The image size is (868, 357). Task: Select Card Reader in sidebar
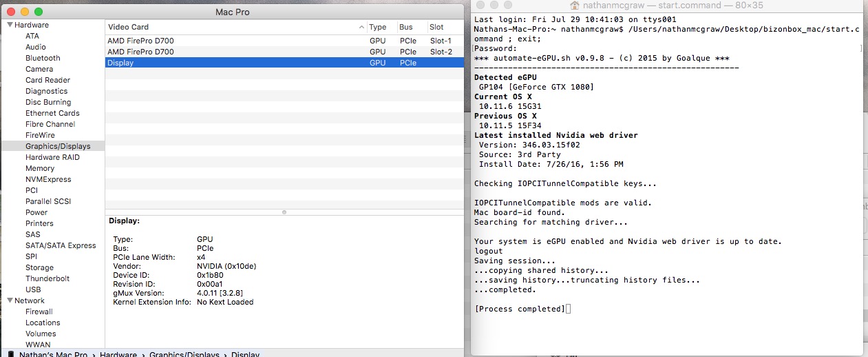pyautogui.click(x=47, y=80)
